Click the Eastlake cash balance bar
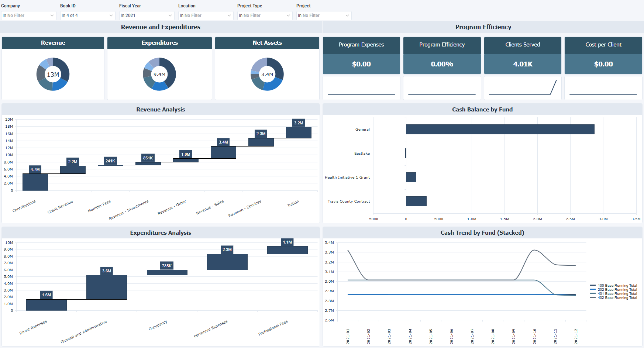 (406, 153)
